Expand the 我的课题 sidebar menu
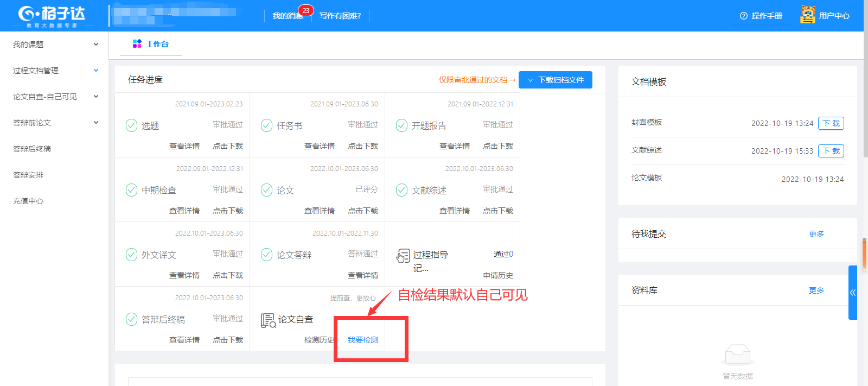The height and width of the screenshot is (386, 868). pos(54,45)
